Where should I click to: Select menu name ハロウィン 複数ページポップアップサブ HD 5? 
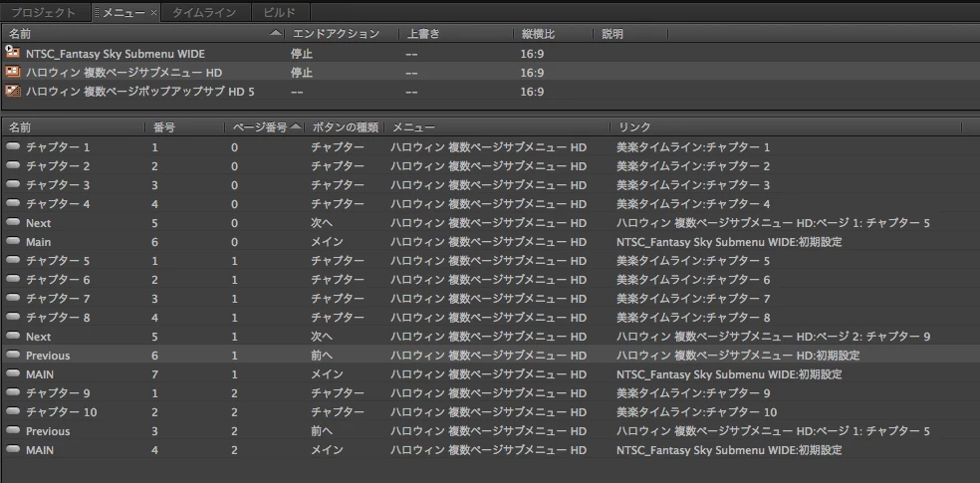140,92
